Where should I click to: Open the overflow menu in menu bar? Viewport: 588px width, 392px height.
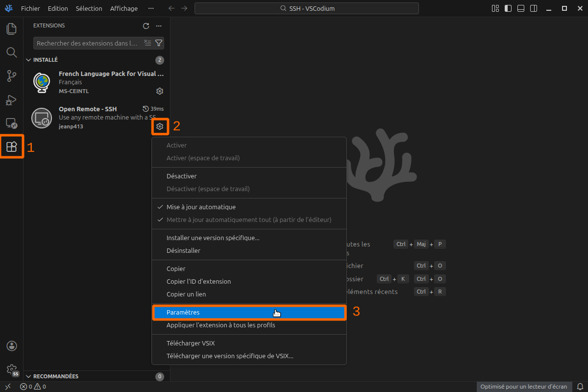tap(151, 8)
